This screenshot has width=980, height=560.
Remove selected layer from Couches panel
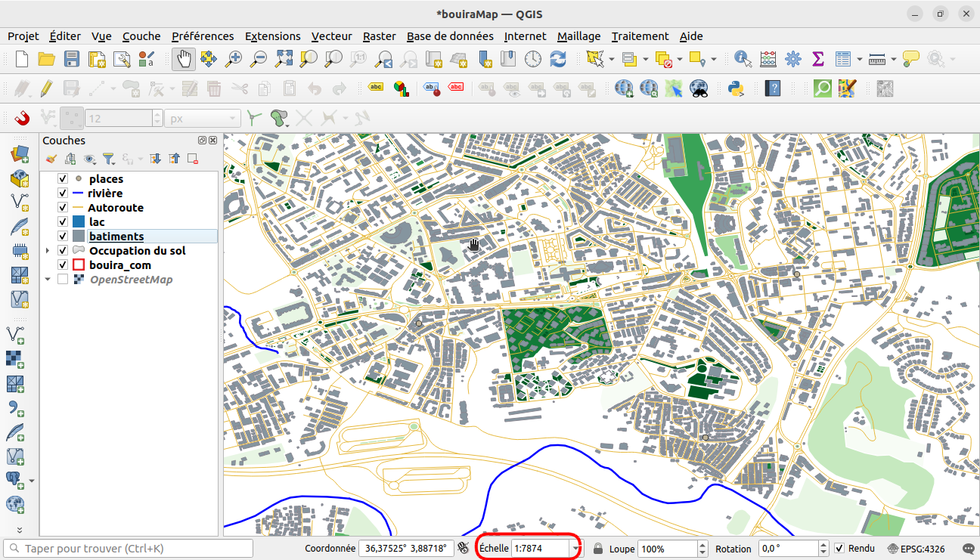[193, 159]
